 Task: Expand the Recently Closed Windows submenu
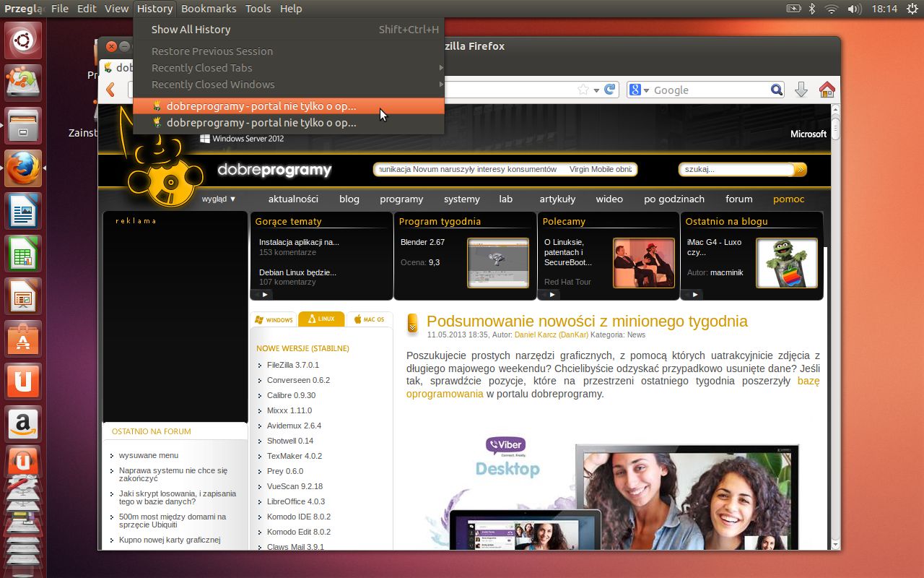click(288, 85)
